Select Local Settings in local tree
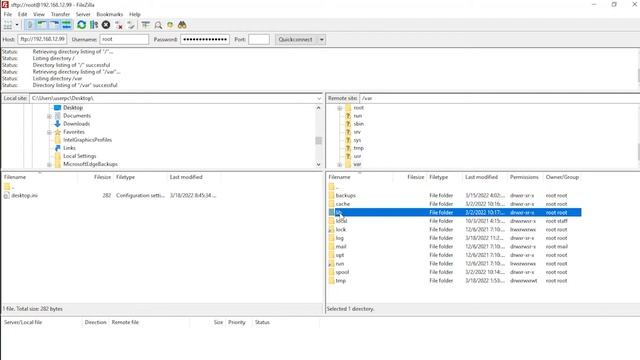 point(80,156)
